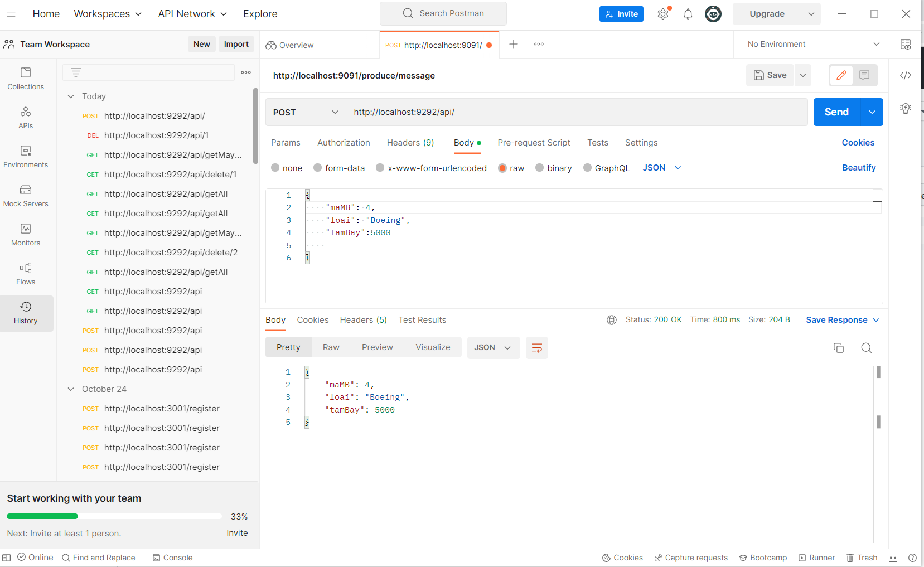
Task: Open the Mock Servers sidebar panel
Action: click(26, 196)
